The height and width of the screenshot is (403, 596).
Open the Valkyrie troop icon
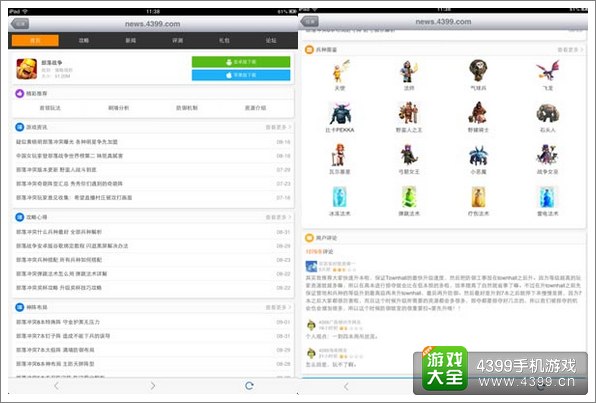[339, 155]
